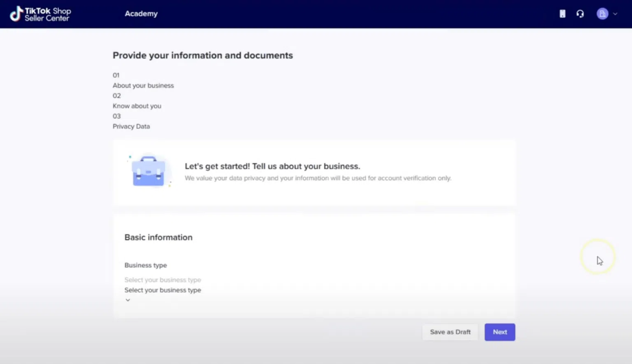
Task: Open the Select your business type dropdown
Action: click(163, 290)
